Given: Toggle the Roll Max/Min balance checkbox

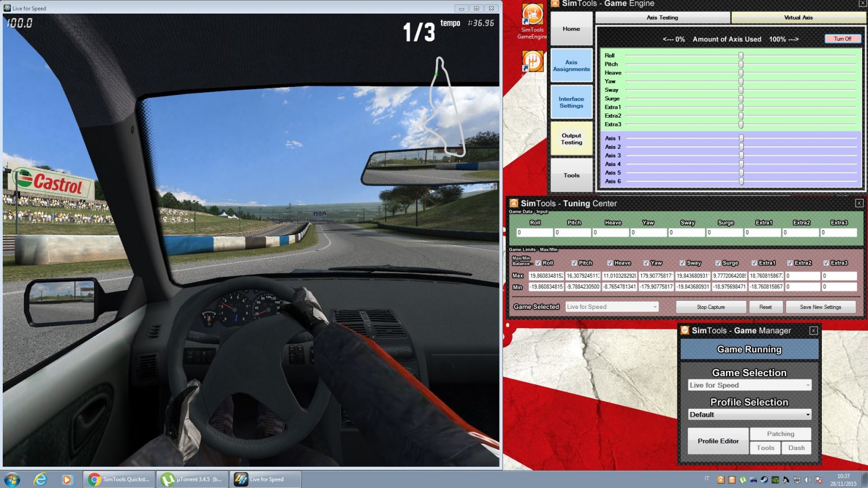Looking at the screenshot, I should pos(538,263).
